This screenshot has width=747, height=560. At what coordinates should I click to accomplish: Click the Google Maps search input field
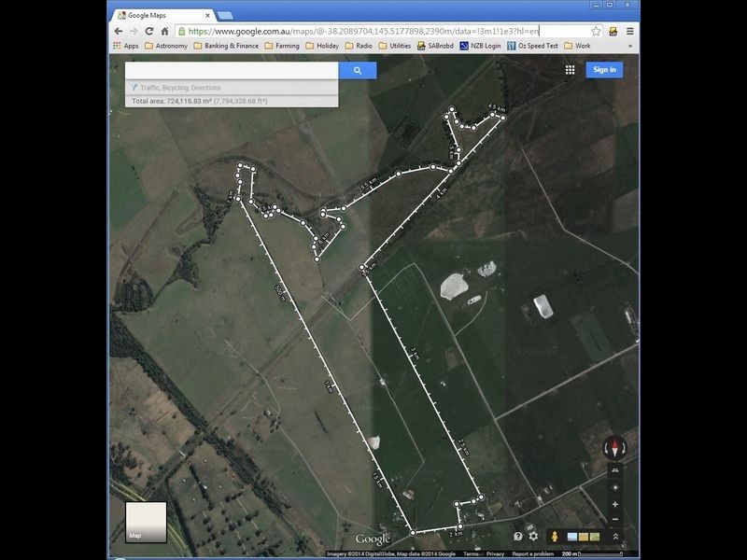231,70
